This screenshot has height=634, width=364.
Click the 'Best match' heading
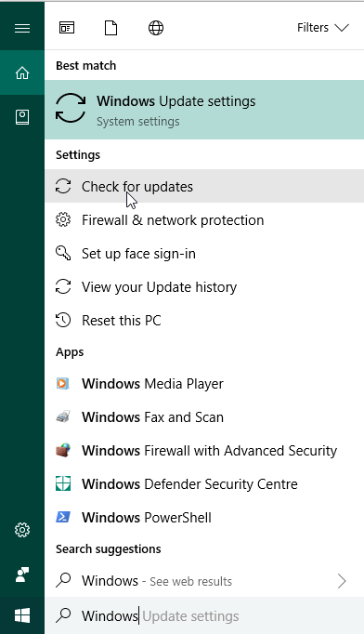pyautogui.click(x=86, y=65)
